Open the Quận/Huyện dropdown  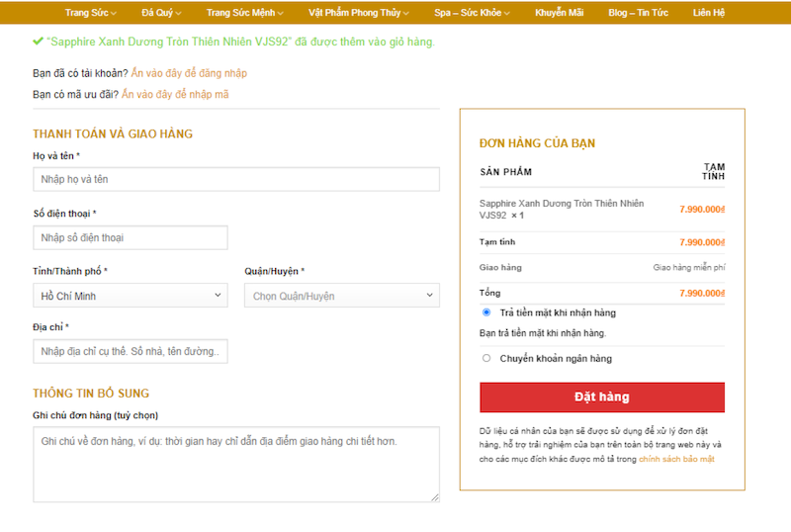coord(342,296)
